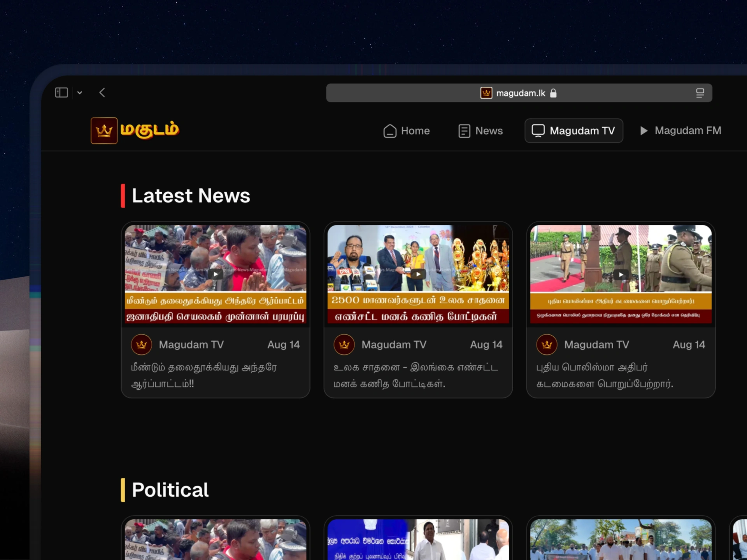747x560 pixels.
Task: Play the 2500 students world record video
Action: [418, 274]
